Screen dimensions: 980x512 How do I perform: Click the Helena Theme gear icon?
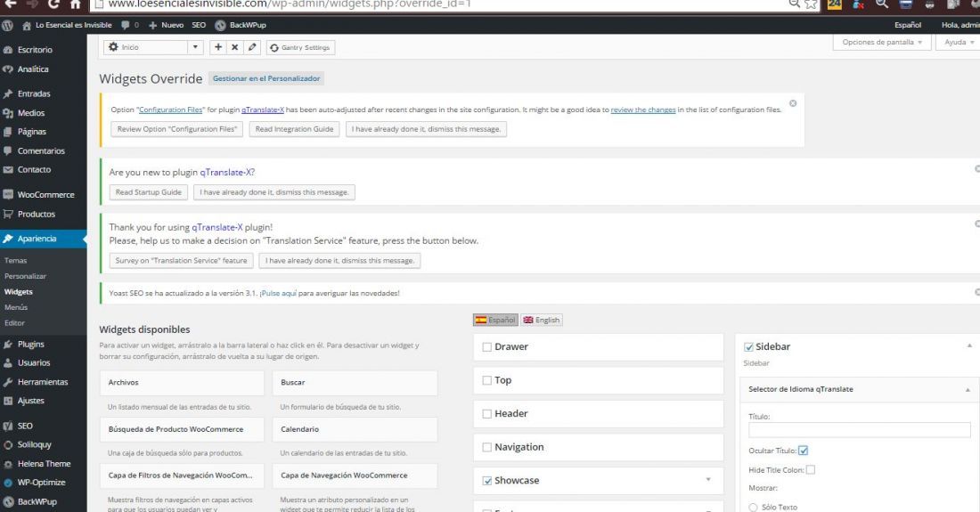click(x=8, y=464)
